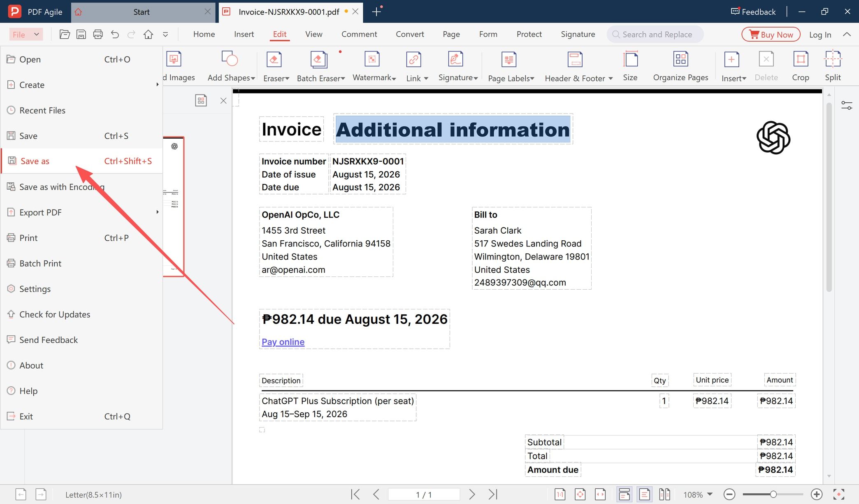Click the home icon in quick toolbar

click(x=148, y=35)
